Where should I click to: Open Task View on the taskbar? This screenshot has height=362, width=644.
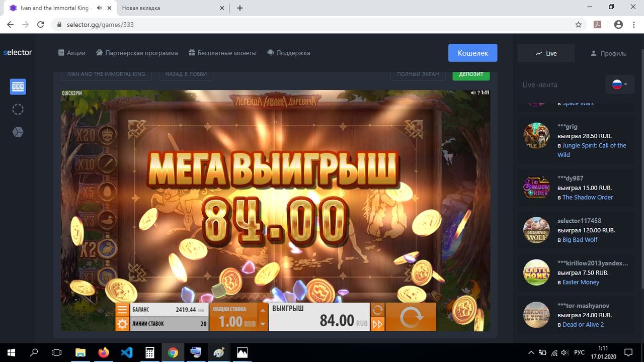click(x=57, y=352)
